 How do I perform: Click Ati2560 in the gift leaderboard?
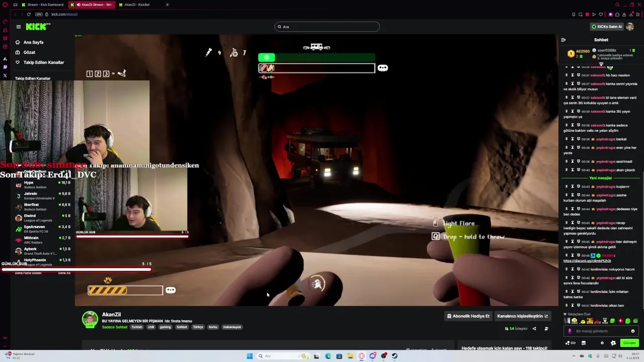coord(582,51)
